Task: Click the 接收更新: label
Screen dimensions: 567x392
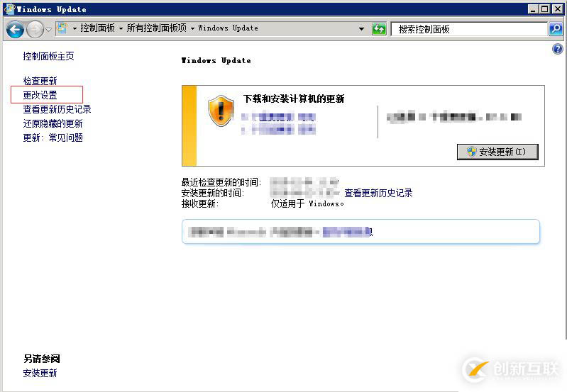Action: tap(200, 203)
